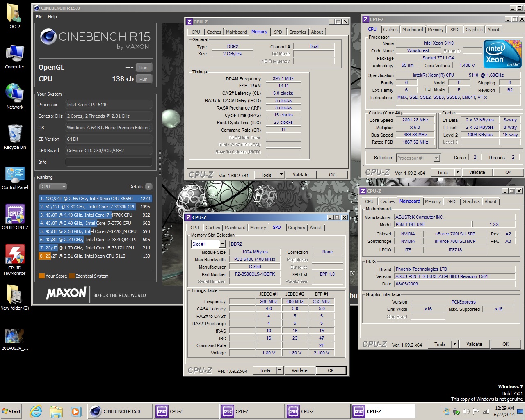Open Control Panel desktop shortcut
The width and height of the screenshot is (525, 420).
[15, 178]
